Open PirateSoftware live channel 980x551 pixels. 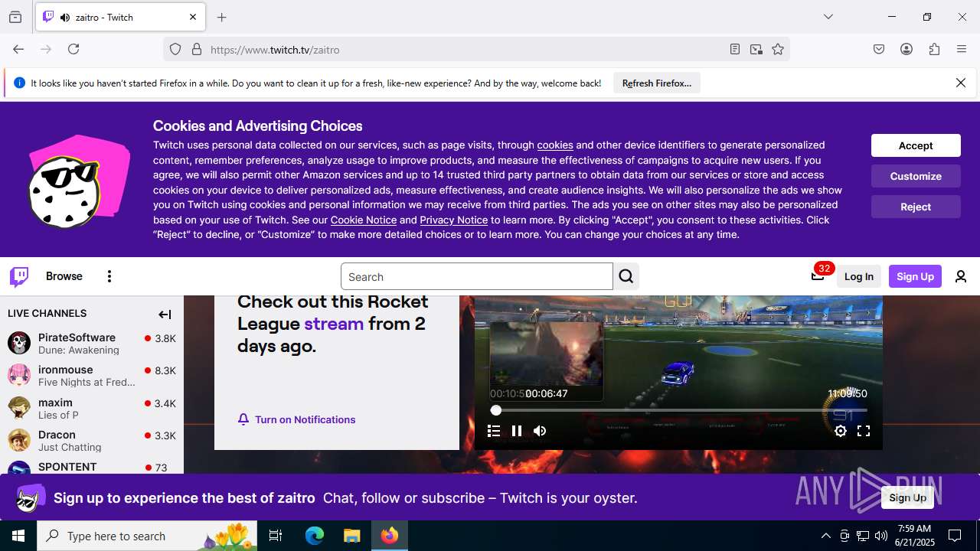click(92, 343)
